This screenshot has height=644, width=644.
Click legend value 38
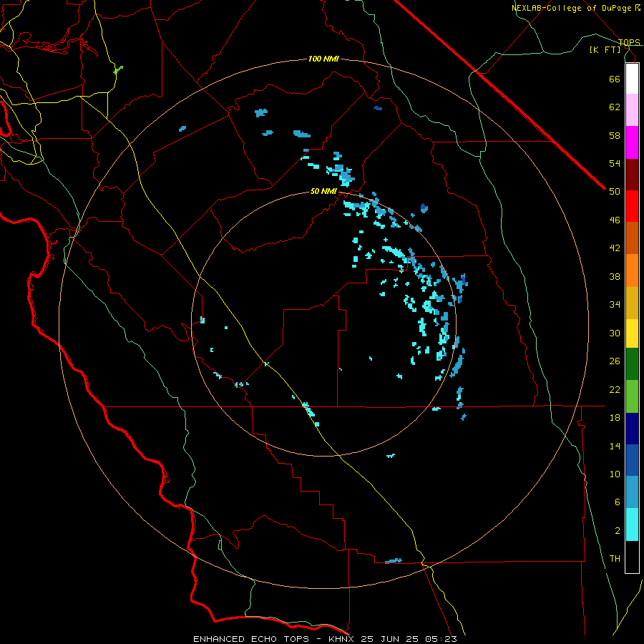(x=615, y=276)
